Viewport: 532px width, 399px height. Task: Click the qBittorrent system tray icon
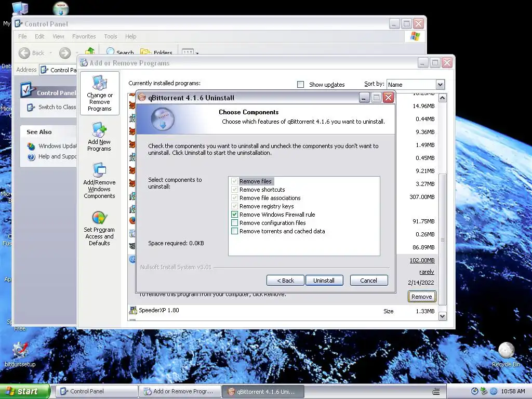(494, 392)
